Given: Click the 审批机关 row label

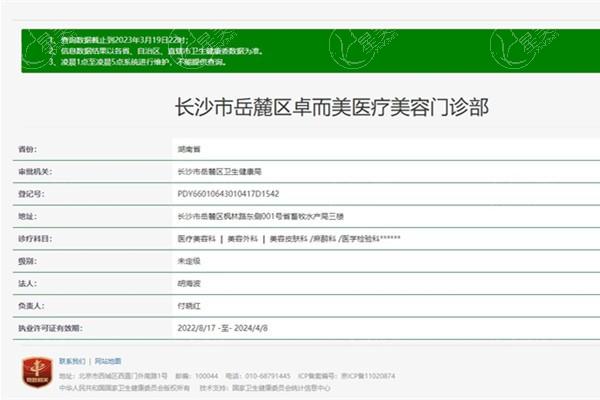Looking at the screenshot, I should tap(35, 172).
